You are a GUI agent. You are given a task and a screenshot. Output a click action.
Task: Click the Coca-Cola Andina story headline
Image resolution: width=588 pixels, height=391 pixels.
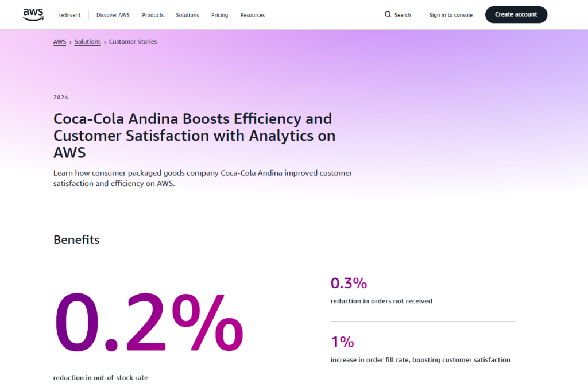tap(194, 136)
